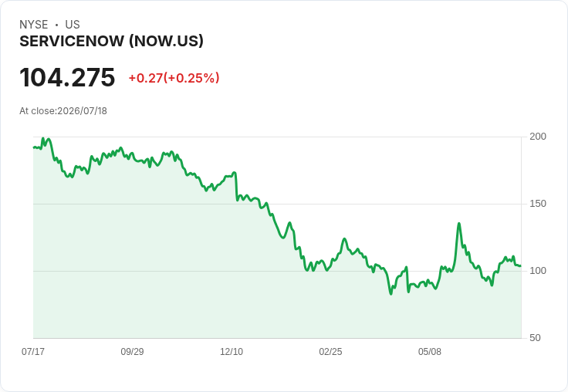Screen dimensions: 568x392
Task: Click the US market label
Action: [73, 25]
